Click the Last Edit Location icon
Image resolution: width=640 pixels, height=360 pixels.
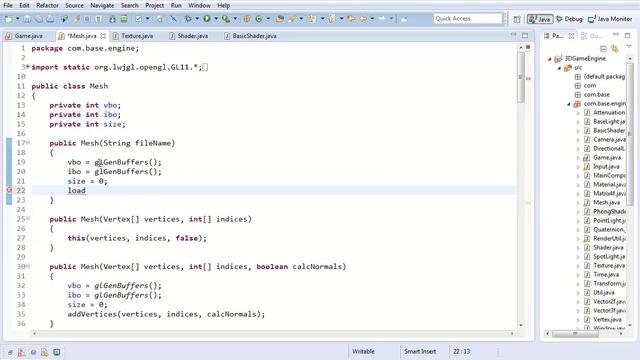click(351, 19)
